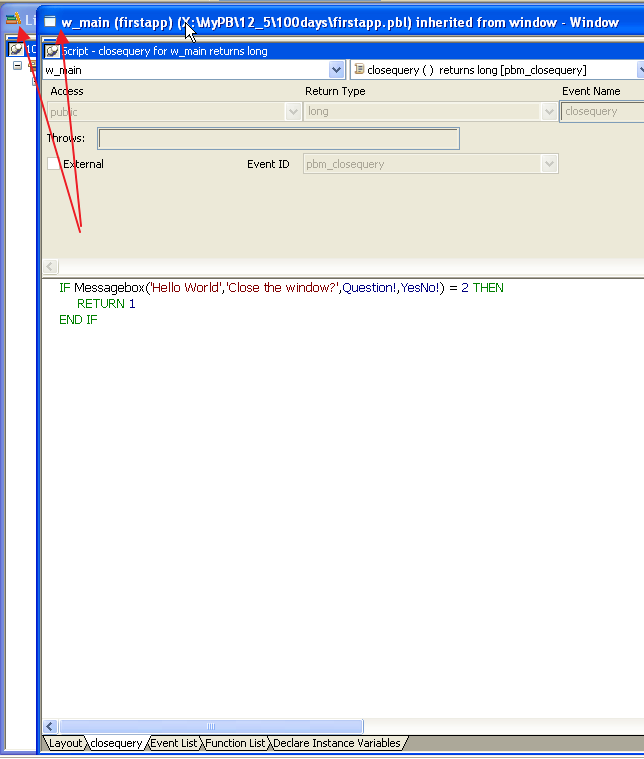Click the closequery event script icon
Image resolution: width=644 pixels, height=759 pixels.
point(359,70)
